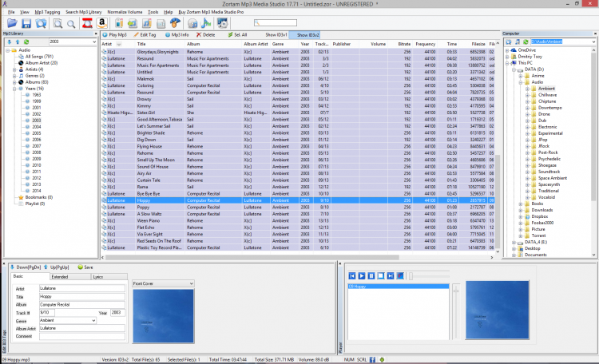Open the Normalize Volume menu
This screenshot has height=364, width=599.
click(125, 12)
